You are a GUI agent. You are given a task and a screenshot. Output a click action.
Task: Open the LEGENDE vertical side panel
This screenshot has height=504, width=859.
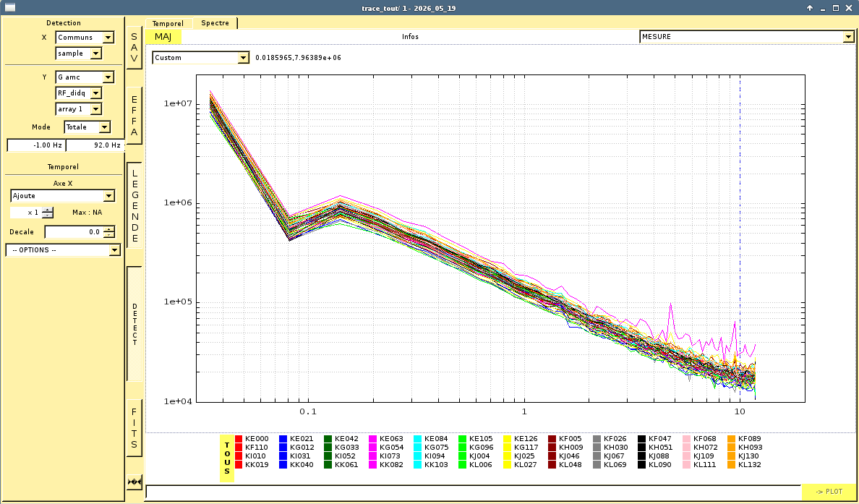click(x=134, y=205)
